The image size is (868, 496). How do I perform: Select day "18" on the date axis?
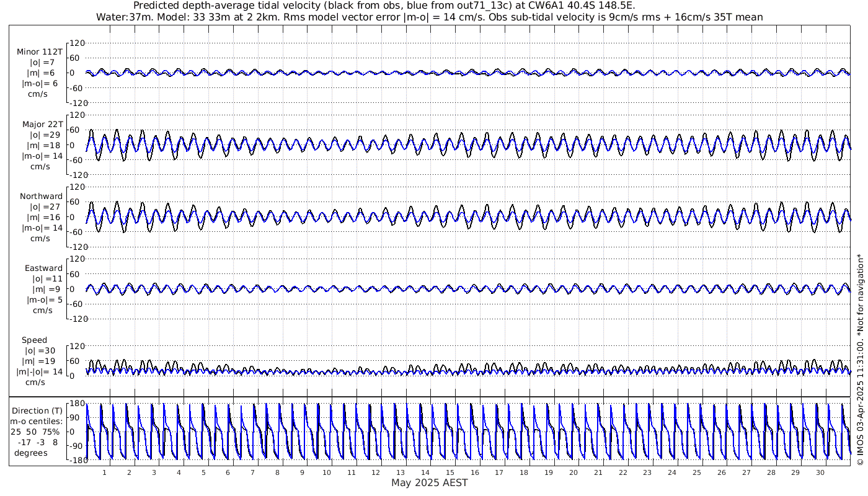pyautogui.click(x=524, y=472)
